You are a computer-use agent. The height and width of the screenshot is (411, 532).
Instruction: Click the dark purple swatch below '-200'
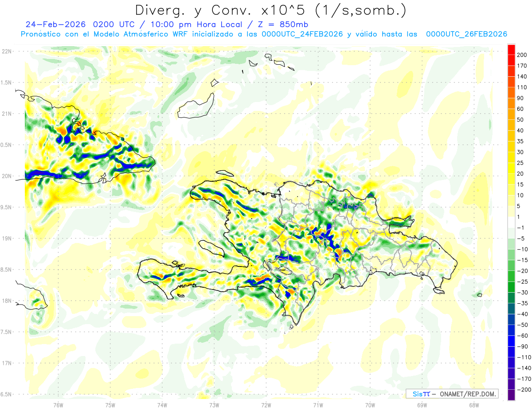coord(511,395)
